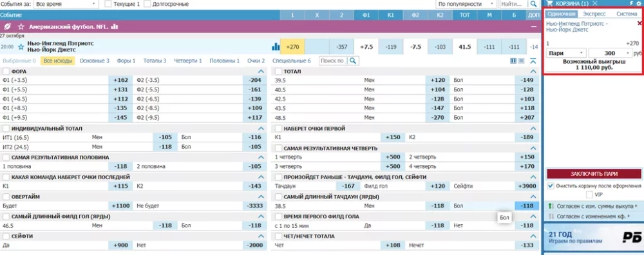Switch to Основные 3 tab

coord(95,61)
